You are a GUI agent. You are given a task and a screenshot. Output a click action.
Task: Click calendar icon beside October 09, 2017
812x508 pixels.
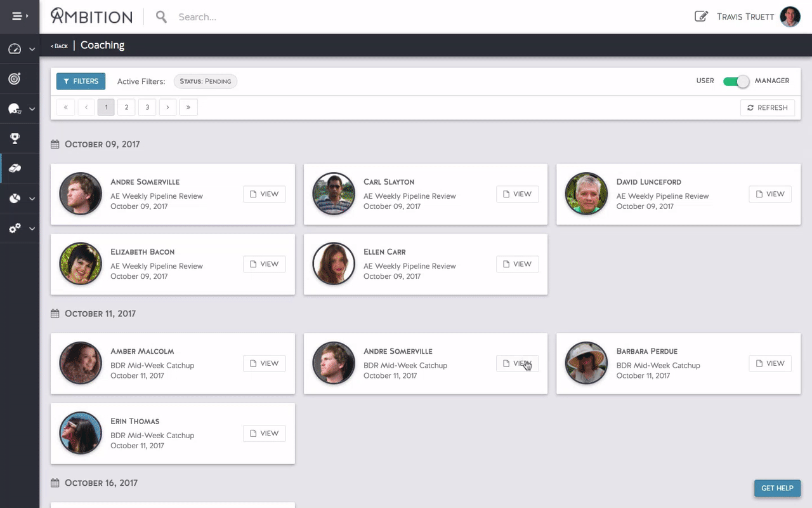55,145
